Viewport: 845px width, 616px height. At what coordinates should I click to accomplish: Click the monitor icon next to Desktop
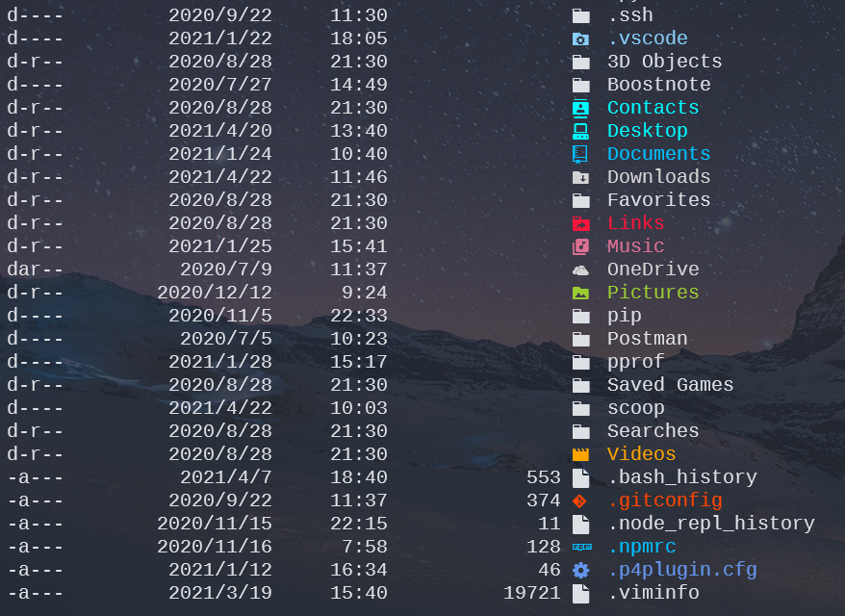[x=581, y=131]
